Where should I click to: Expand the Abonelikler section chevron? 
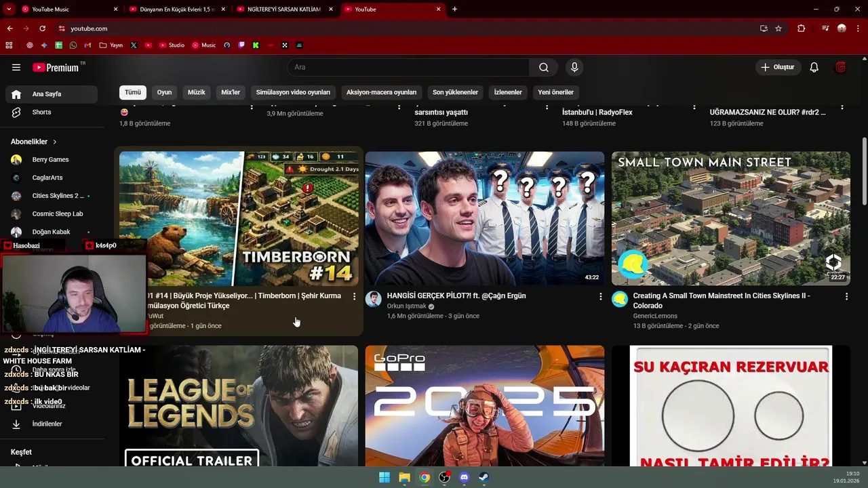tap(54, 142)
